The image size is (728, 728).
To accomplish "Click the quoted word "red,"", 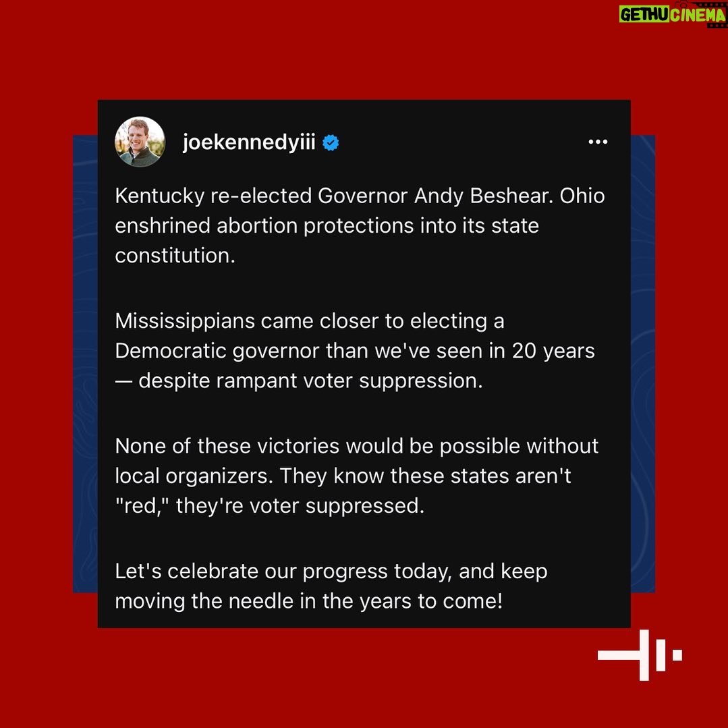I will (x=142, y=505).
